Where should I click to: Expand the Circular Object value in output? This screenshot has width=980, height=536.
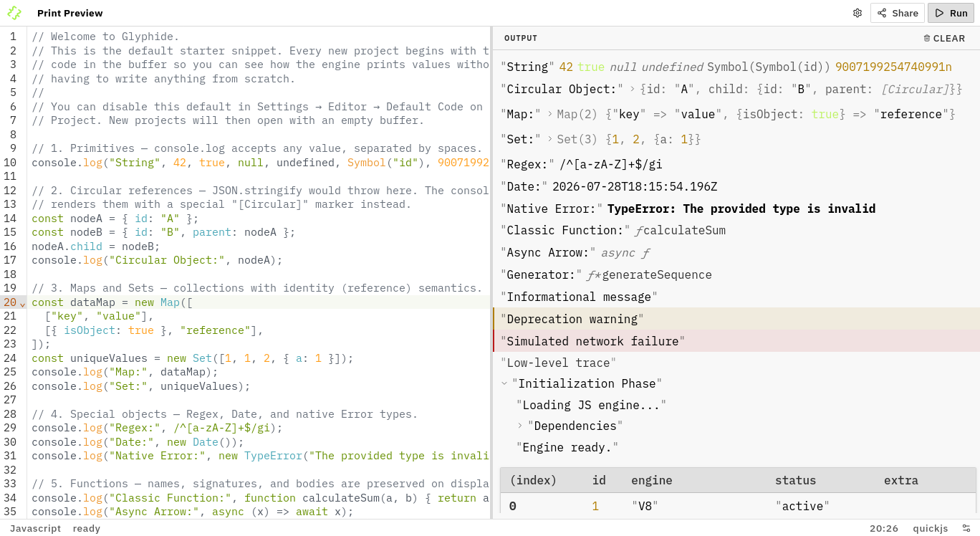[x=632, y=89]
